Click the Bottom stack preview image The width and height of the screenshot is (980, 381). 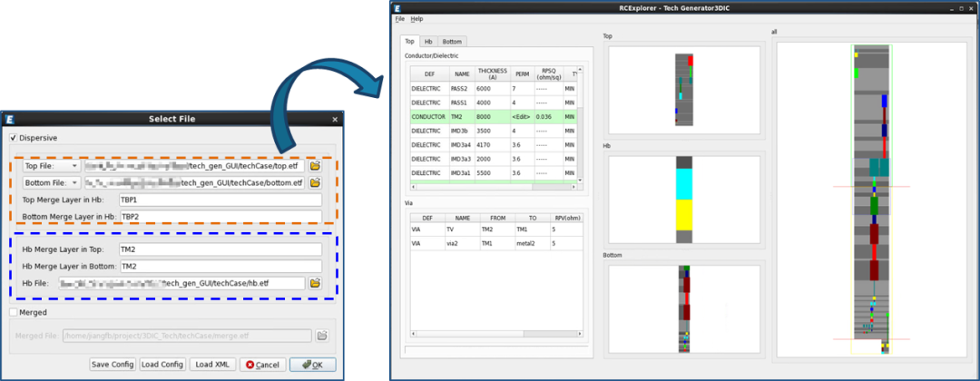pyautogui.click(x=684, y=308)
